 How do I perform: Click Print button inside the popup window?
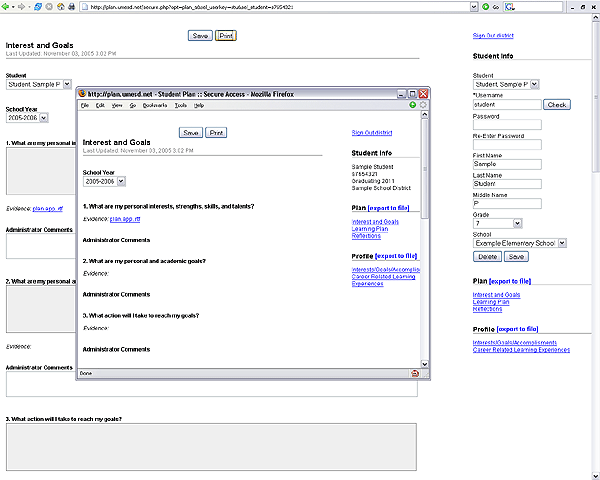click(216, 133)
